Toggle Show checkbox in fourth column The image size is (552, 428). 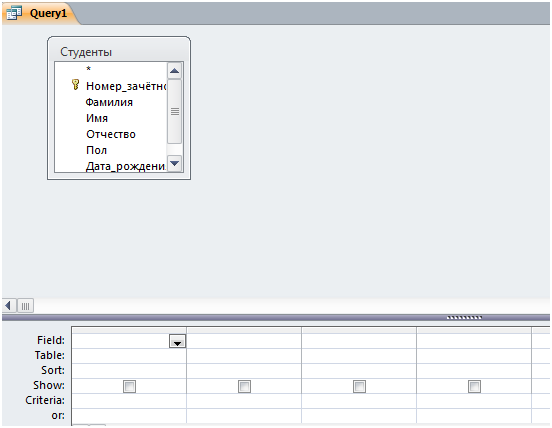(x=474, y=386)
